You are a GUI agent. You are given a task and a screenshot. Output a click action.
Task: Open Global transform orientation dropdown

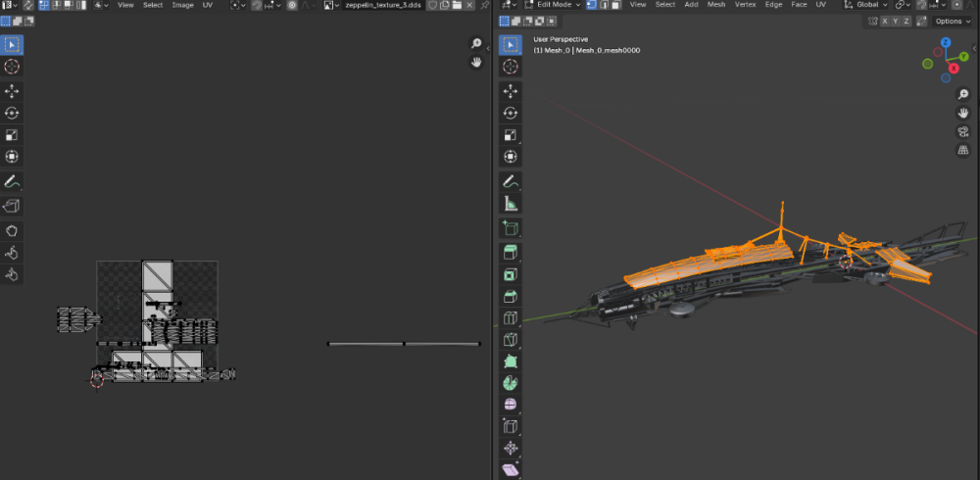coord(865,5)
